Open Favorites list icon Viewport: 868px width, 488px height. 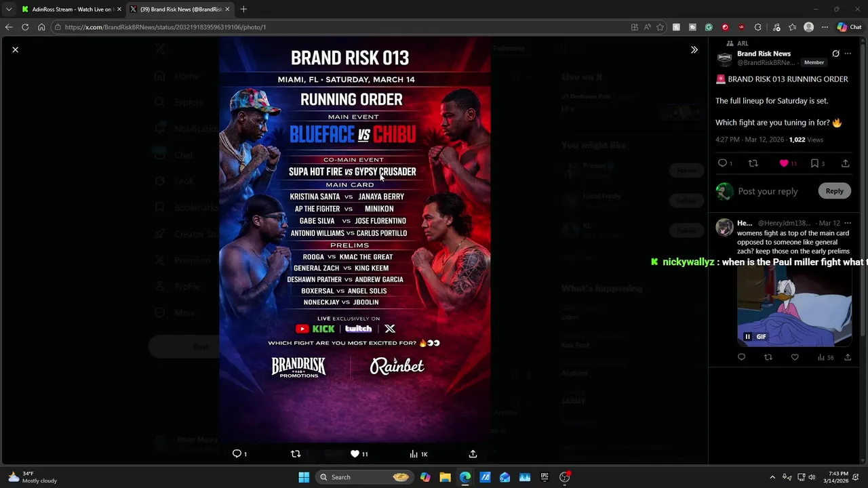[x=792, y=27]
